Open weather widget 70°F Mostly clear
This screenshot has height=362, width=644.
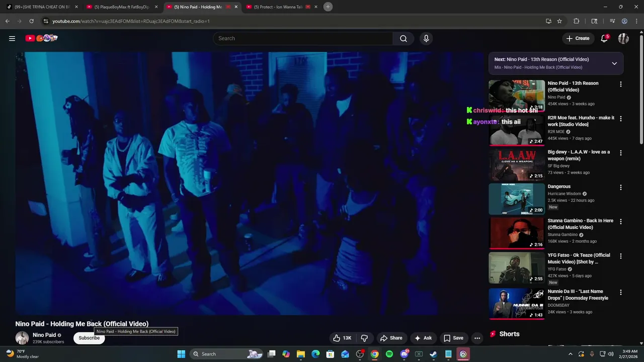(22, 354)
